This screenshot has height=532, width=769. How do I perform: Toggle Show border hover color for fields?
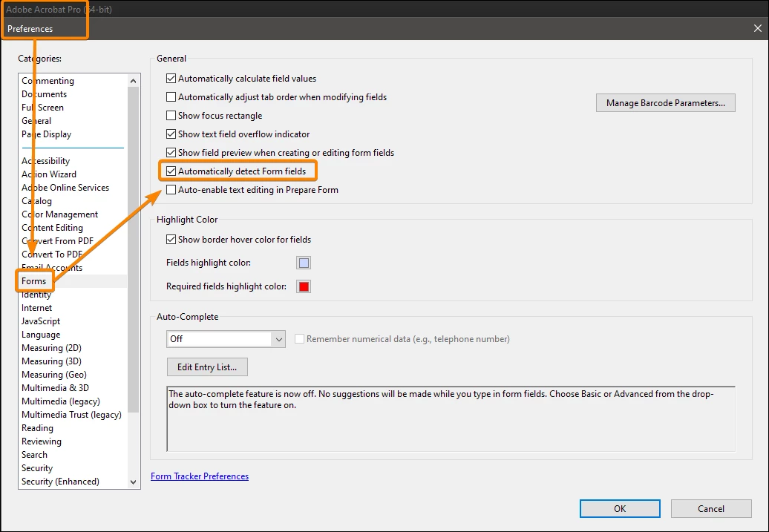click(171, 239)
